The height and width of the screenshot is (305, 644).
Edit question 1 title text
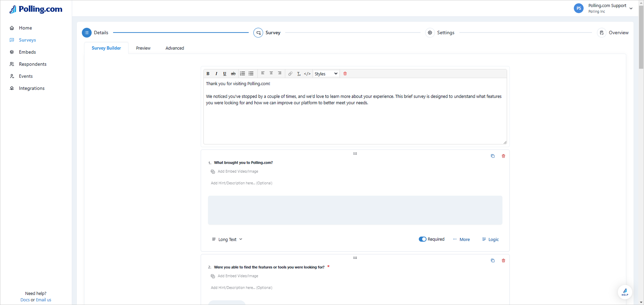coord(243,163)
